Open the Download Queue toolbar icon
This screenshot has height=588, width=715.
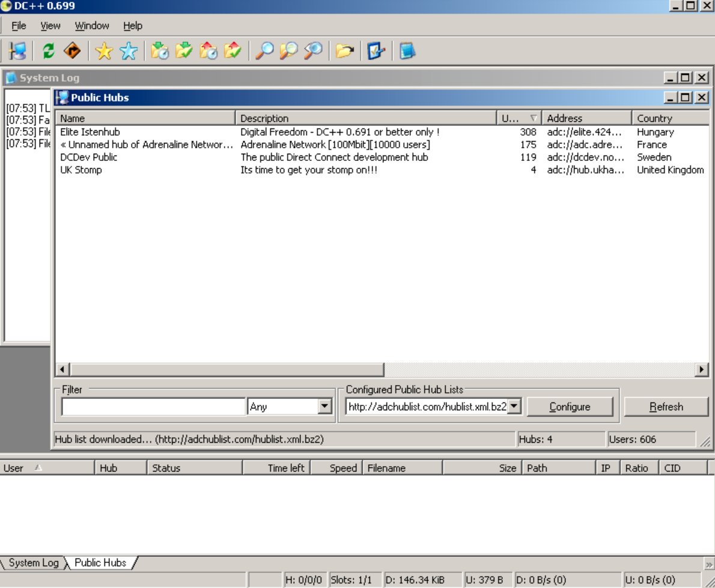pyautogui.click(x=160, y=50)
